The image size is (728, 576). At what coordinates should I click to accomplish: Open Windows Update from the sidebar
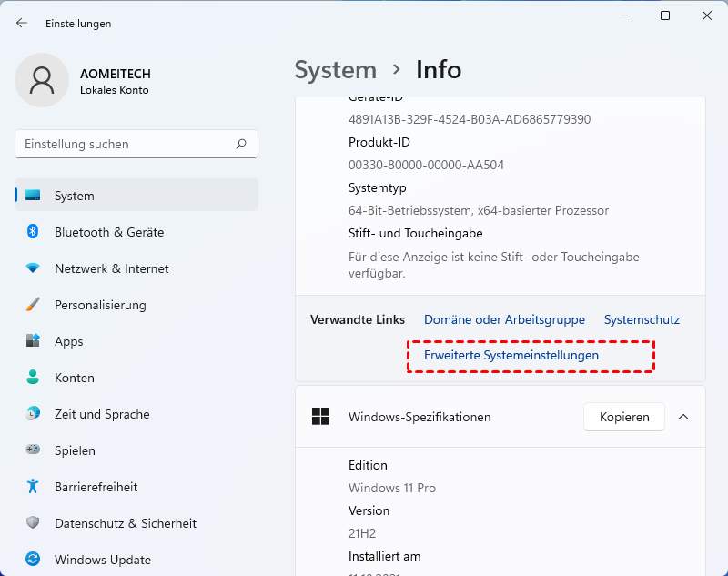pos(102,560)
